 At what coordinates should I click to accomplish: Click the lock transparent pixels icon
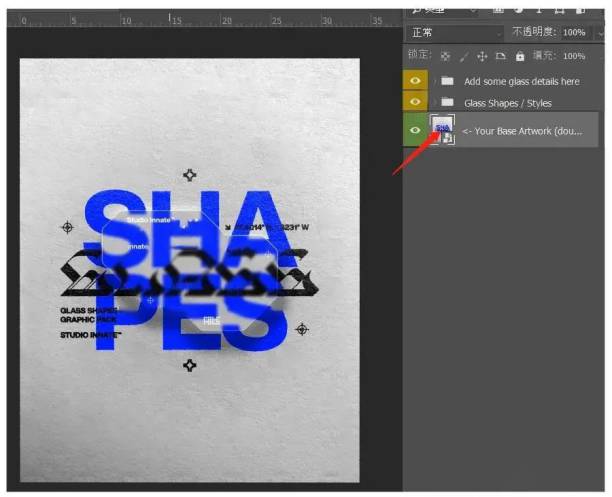[445, 57]
